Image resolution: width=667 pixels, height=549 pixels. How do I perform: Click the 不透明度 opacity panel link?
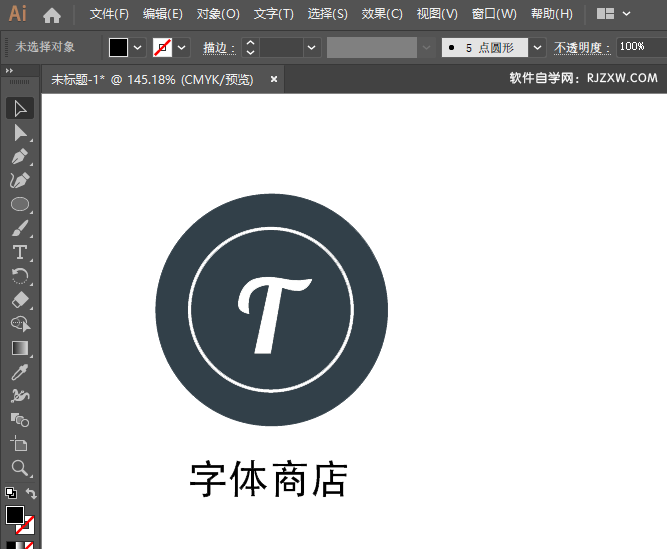pyautogui.click(x=582, y=48)
